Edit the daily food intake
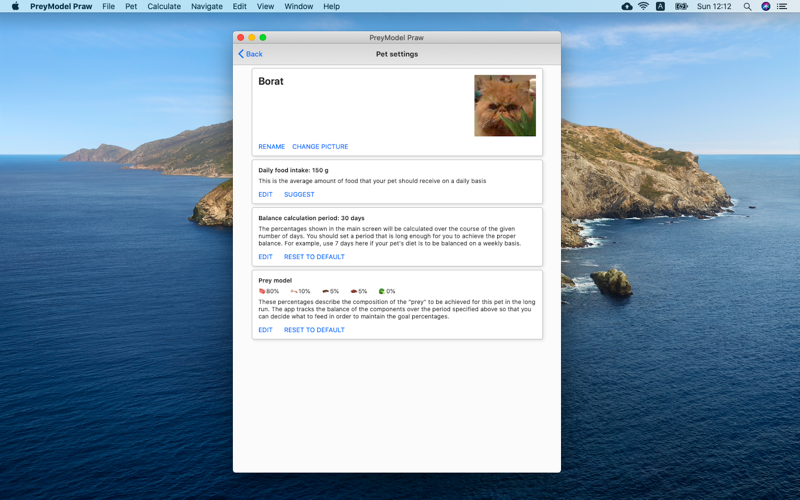Viewport: 800px width, 500px height. [x=265, y=195]
